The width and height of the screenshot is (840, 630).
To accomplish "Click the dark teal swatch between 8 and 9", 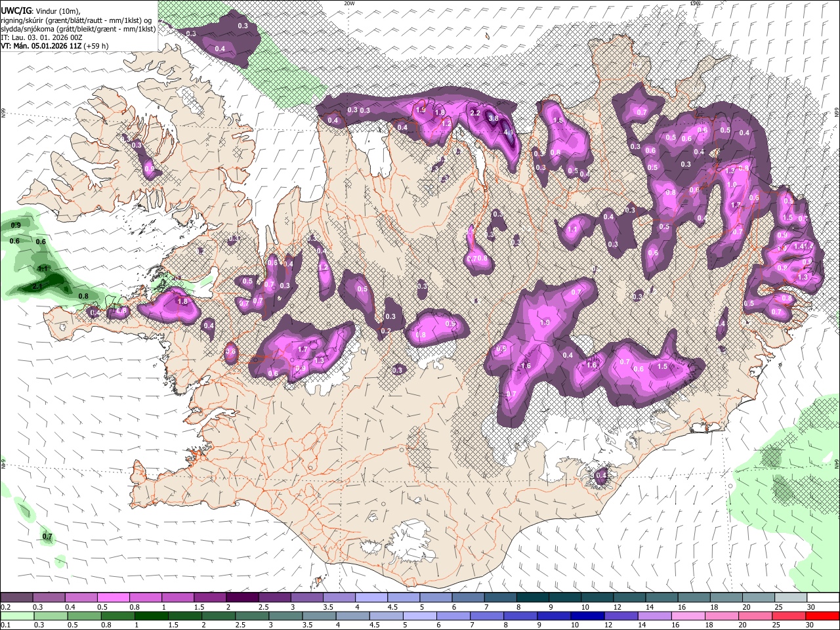I will point(532,598).
